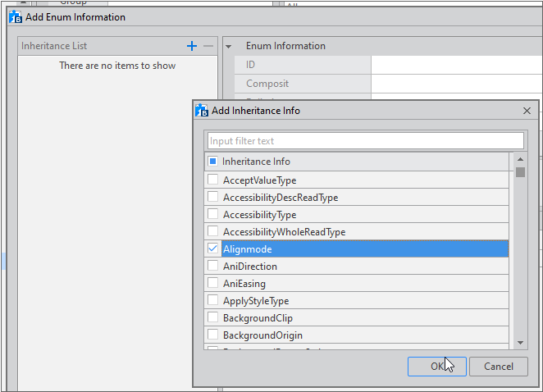The width and height of the screenshot is (543, 392).
Task: Click the Input filter text field
Action: pos(365,141)
